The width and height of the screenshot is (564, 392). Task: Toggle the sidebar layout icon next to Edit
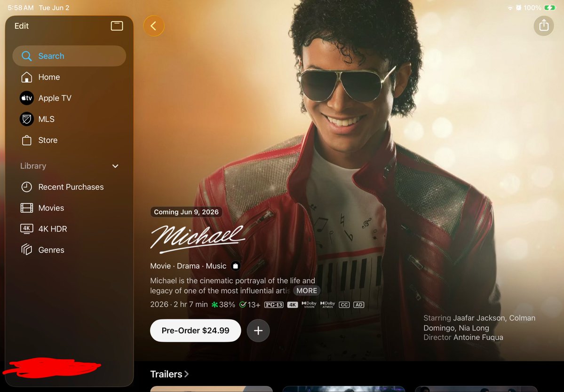pyautogui.click(x=117, y=26)
